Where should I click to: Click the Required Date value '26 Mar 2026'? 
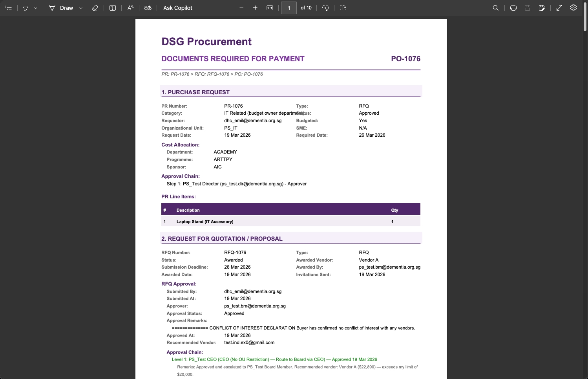pos(372,135)
